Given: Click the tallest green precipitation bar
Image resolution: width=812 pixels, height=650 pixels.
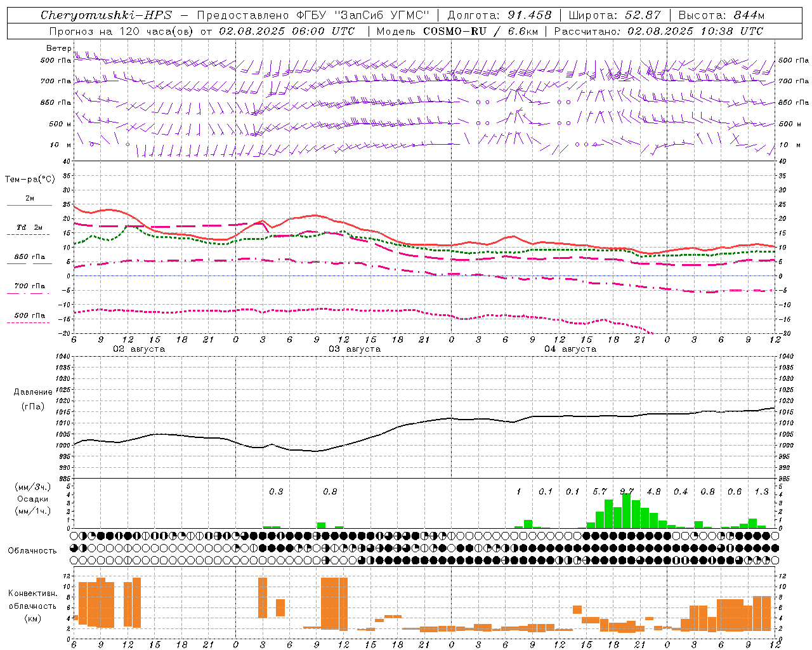Looking at the screenshot, I should (x=627, y=510).
